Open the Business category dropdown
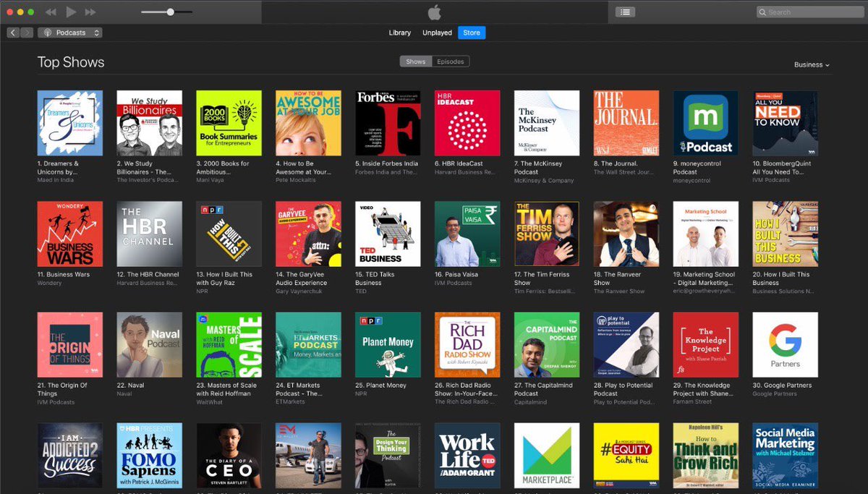Screen dimensions: 868x494 (812, 64)
